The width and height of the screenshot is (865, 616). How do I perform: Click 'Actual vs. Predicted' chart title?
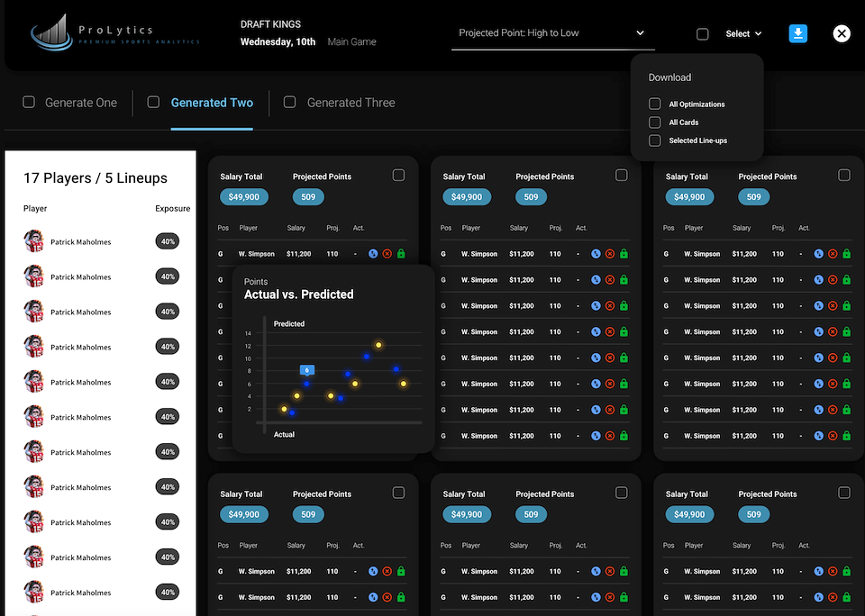pos(298,294)
